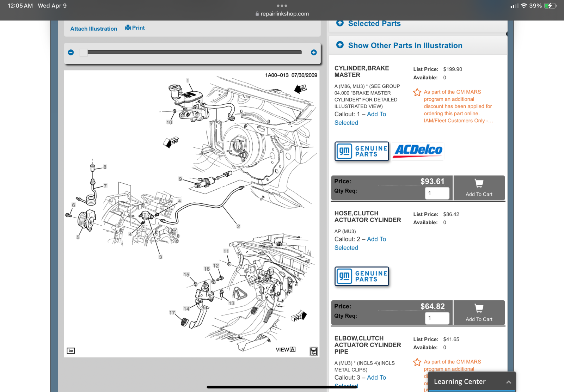Tap the three dots multitasking menu
Viewport: 564px width, 392px height.
click(282, 6)
